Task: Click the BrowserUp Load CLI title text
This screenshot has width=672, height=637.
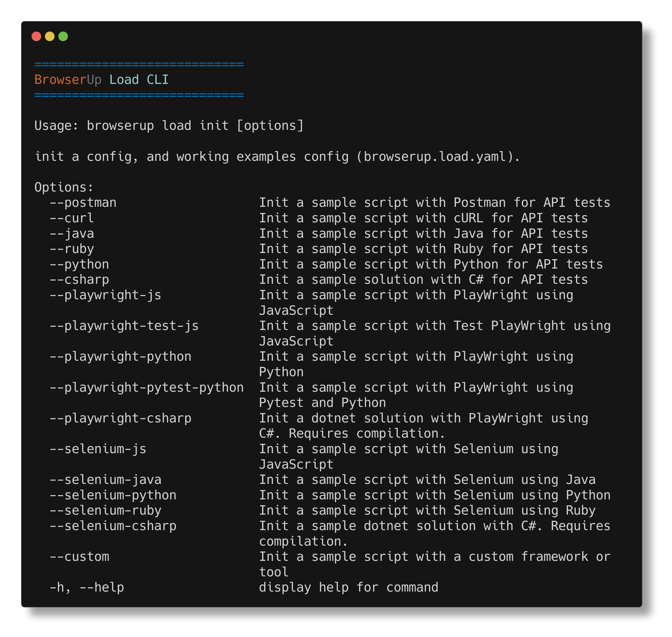Action: (x=102, y=80)
